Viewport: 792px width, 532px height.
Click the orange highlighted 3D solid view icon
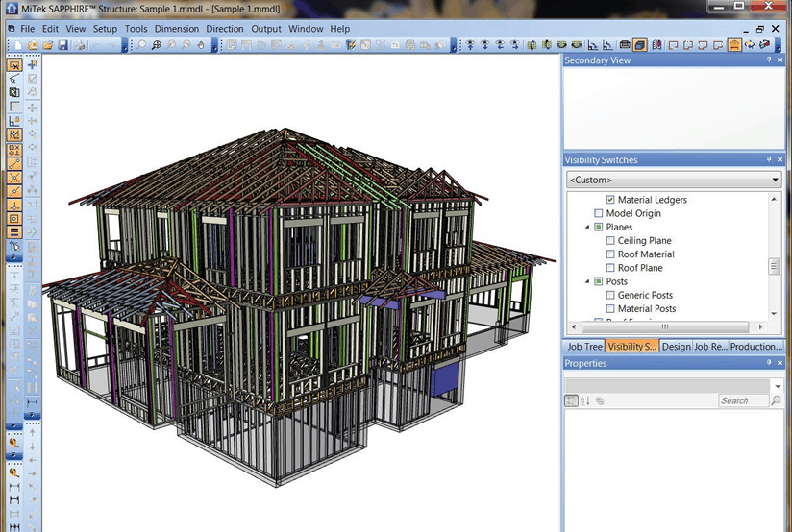640,45
